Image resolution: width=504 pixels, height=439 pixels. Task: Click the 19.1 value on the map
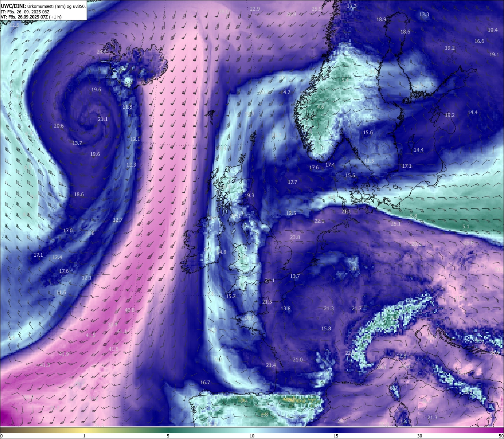(x=494, y=54)
